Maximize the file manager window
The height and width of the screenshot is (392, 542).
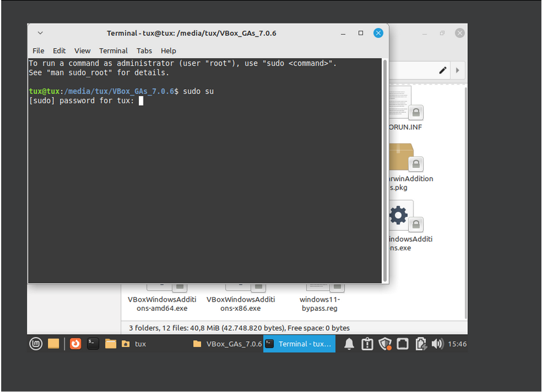tap(442, 33)
